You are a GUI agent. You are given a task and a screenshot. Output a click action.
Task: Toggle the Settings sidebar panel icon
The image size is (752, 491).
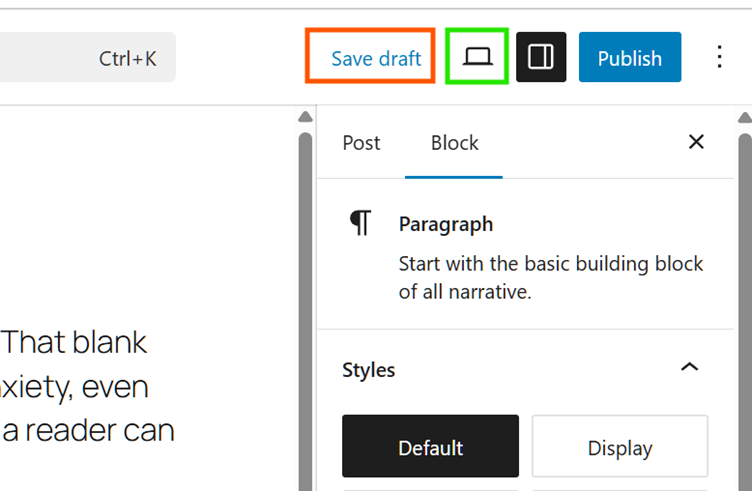541,57
